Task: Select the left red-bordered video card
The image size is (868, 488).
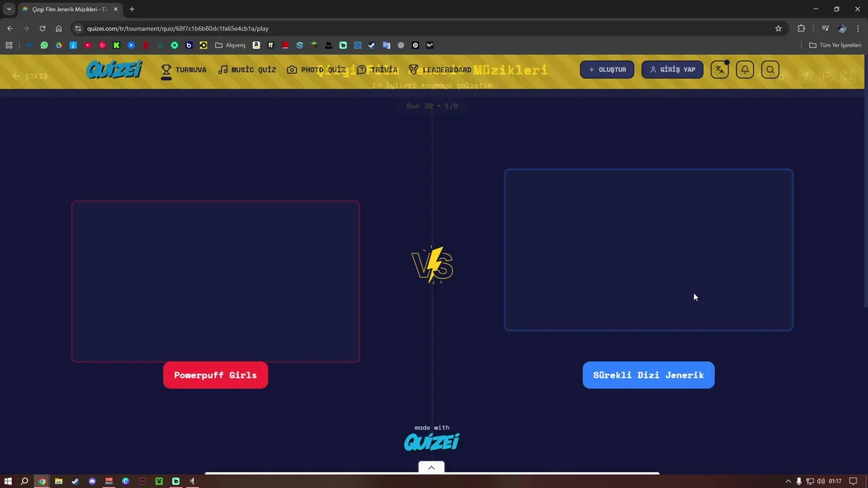Action: coord(216,281)
